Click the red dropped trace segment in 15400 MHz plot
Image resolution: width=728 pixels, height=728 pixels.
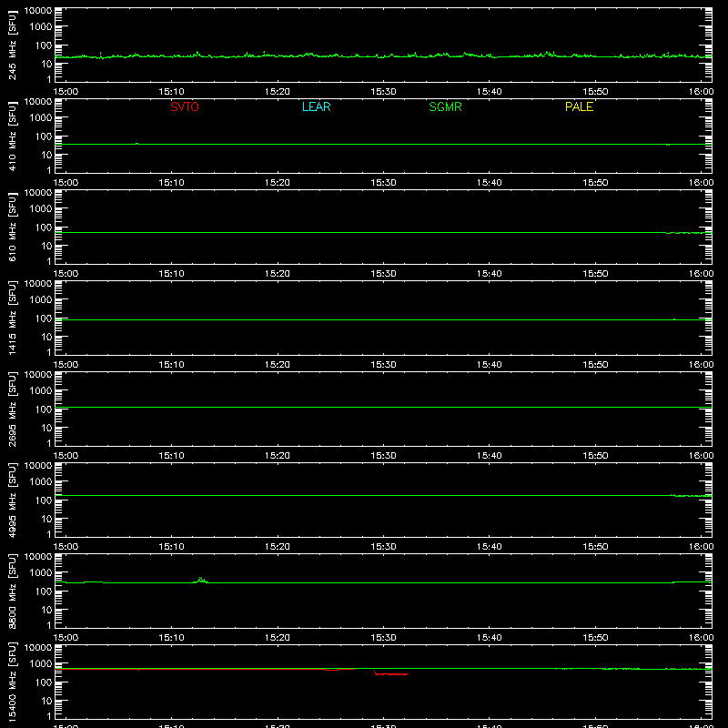tap(391, 673)
